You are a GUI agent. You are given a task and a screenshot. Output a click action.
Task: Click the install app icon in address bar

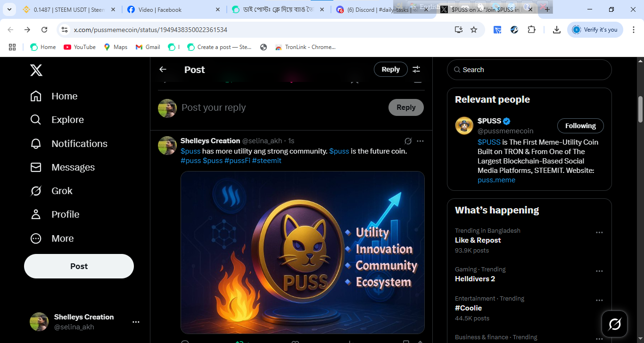point(458,30)
